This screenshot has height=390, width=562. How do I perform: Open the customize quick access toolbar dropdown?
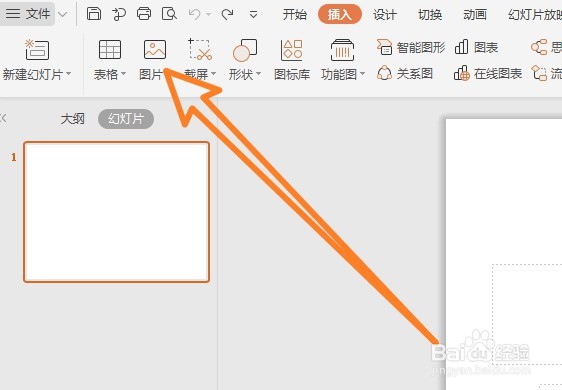tap(253, 15)
